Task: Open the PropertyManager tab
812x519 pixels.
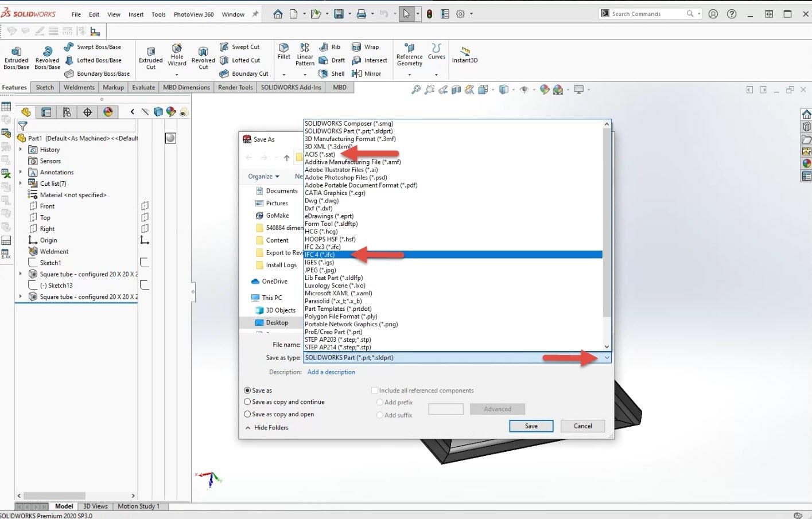Action: coord(46,112)
